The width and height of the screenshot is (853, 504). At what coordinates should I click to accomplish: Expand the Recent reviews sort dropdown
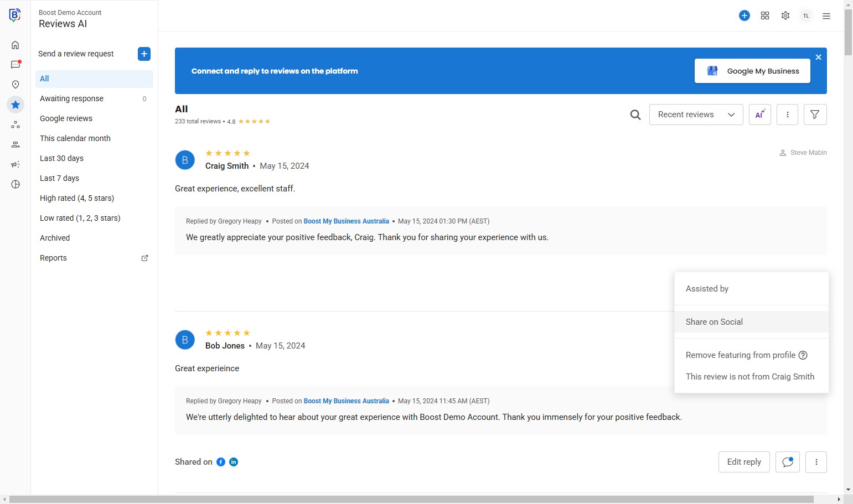tap(696, 115)
